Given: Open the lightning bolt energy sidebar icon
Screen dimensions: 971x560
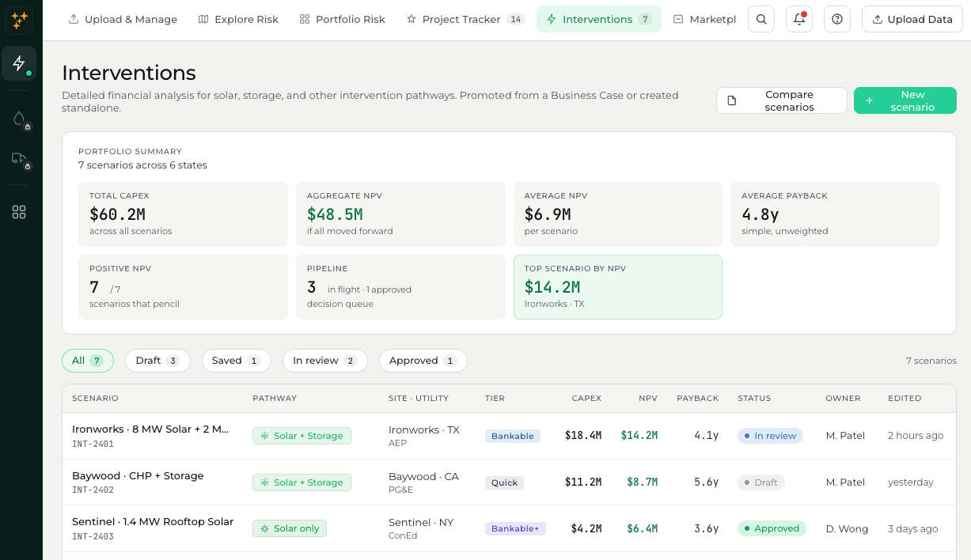Looking at the screenshot, I should coord(19,63).
